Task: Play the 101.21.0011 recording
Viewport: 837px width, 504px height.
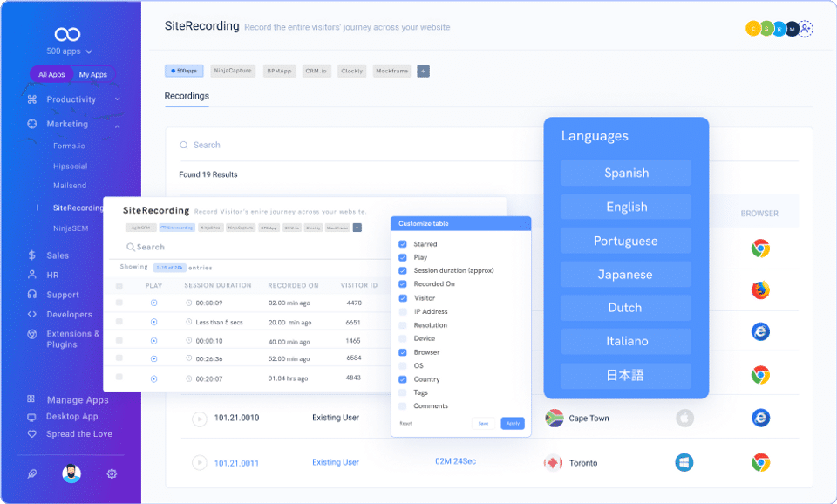Action: click(199, 462)
